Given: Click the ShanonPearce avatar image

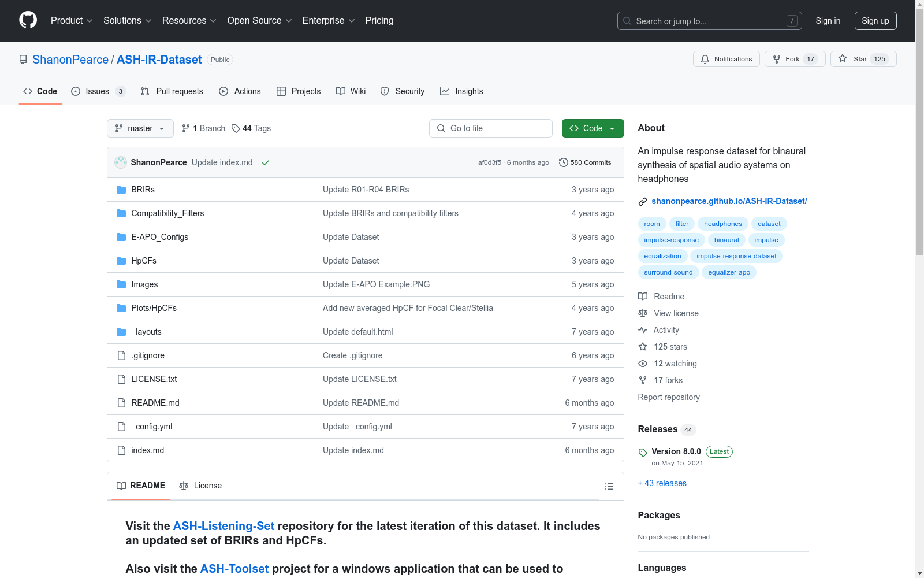Looking at the screenshot, I should click(x=121, y=162).
